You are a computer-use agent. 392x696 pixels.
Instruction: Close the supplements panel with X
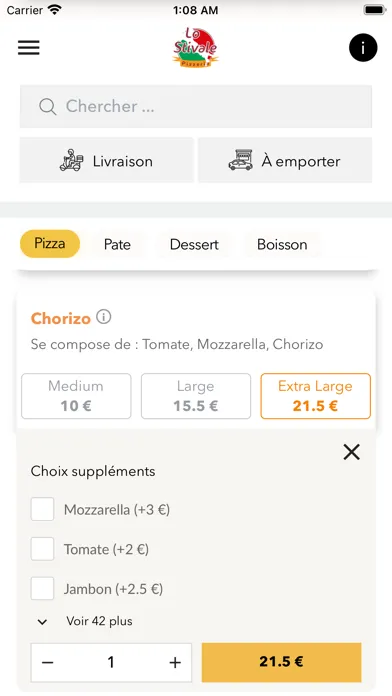tap(351, 452)
